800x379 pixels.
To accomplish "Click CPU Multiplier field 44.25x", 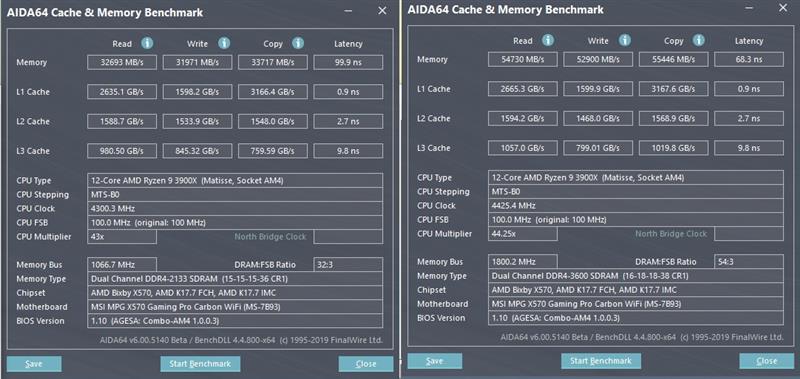I will click(523, 234).
